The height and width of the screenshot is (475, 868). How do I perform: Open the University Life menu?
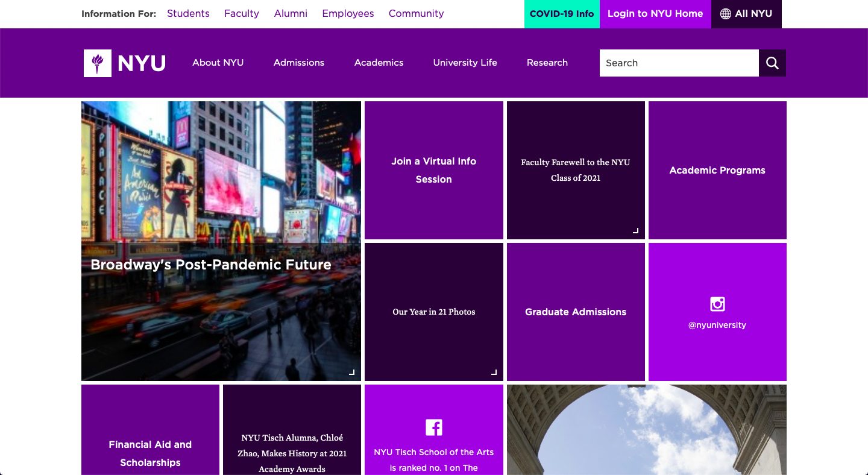pos(465,63)
